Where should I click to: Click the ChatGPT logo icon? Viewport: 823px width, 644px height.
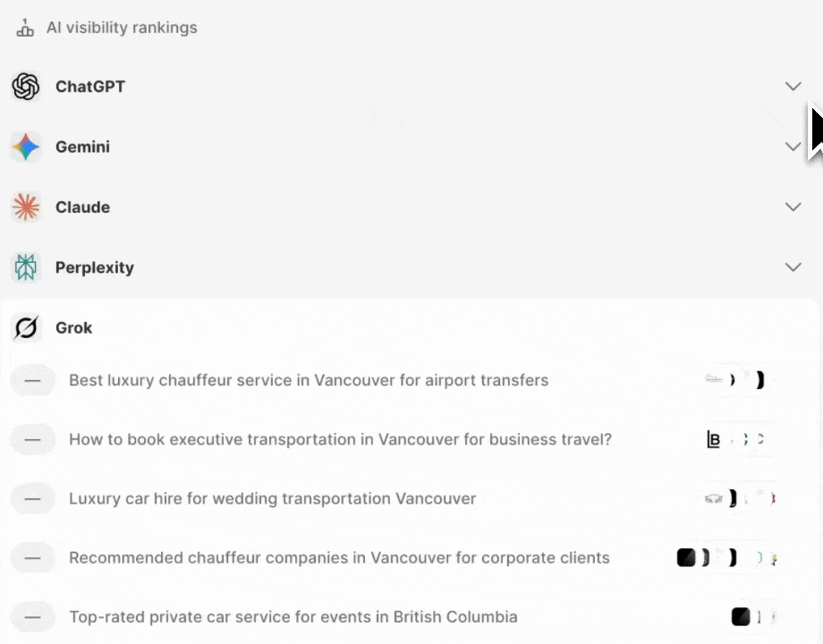[x=26, y=86]
